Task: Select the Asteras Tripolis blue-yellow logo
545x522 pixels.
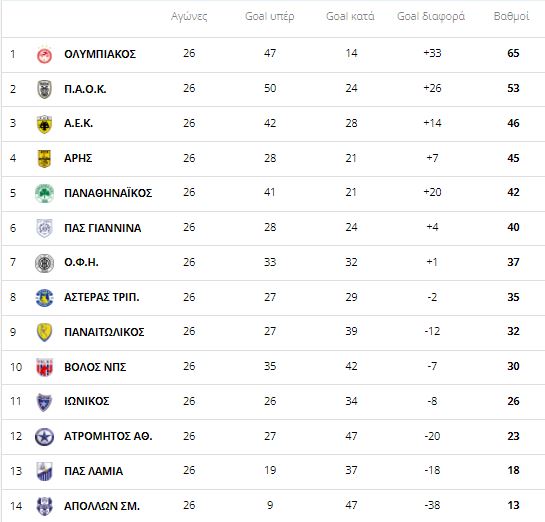Action: (x=44, y=298)
